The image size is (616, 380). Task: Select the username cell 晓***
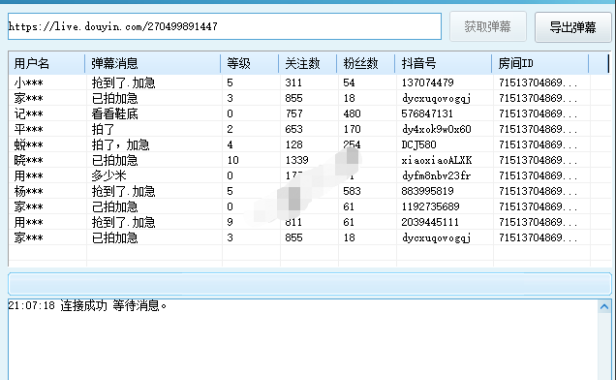(x=28, y=160)
